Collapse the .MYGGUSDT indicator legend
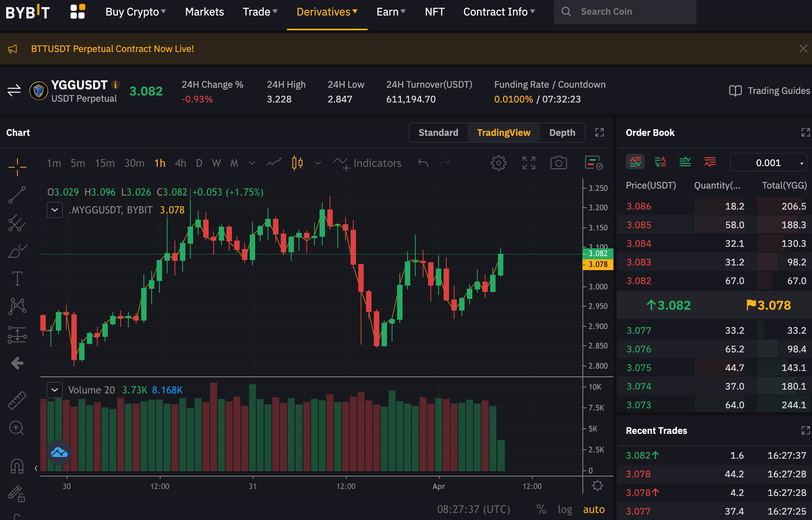 point(55,210)
